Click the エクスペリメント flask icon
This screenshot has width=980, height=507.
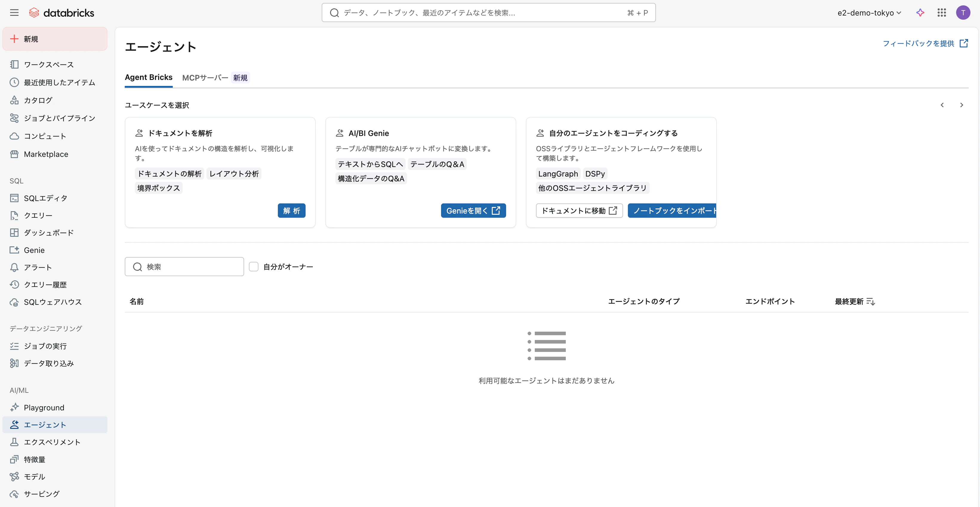click(14, 442)
